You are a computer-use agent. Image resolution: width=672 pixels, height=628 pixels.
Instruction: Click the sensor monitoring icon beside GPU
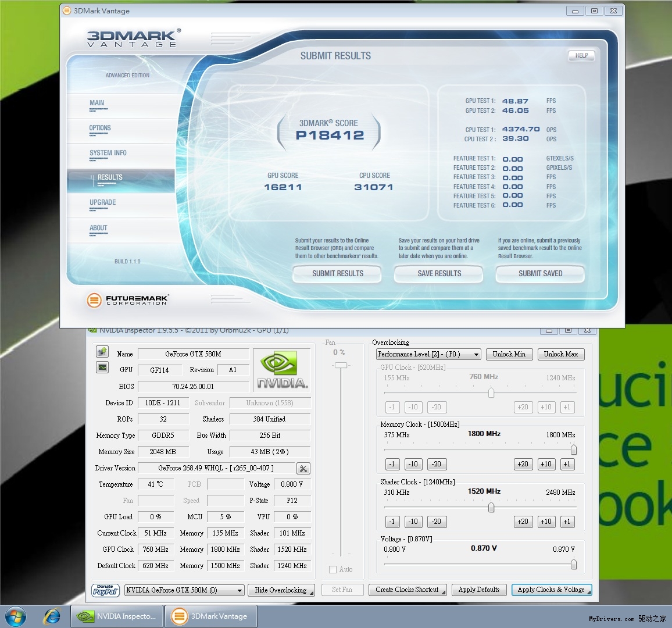(x=102, y=367)
